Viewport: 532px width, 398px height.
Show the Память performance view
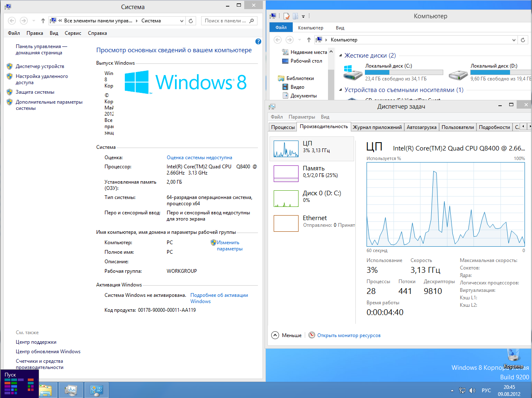point(312,174)
